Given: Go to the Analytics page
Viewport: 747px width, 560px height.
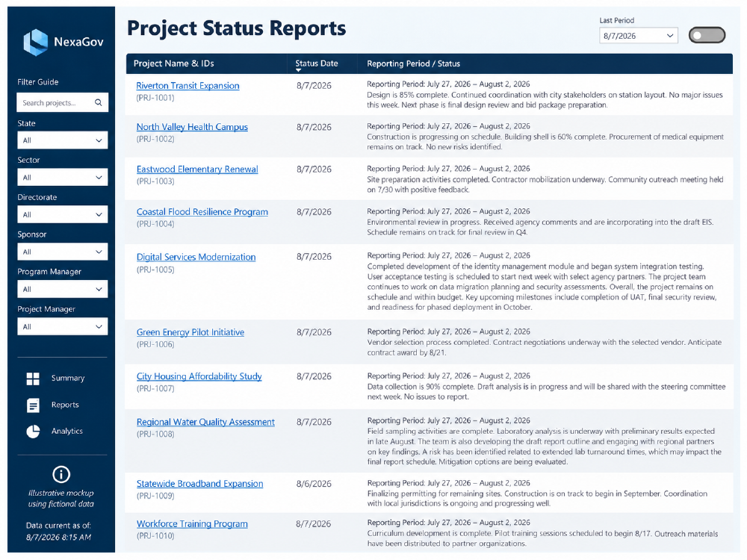Looking at the screenshot, I should [x=66, y=431].
